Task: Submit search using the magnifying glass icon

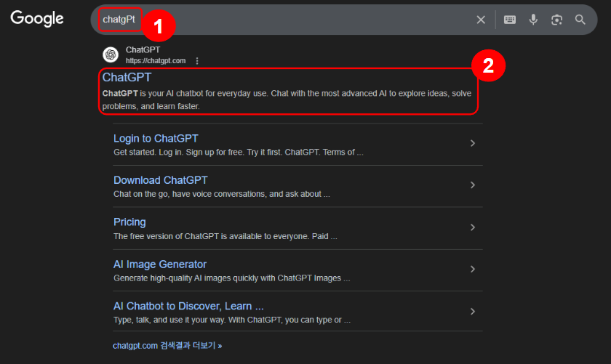Action: (580, 20)
